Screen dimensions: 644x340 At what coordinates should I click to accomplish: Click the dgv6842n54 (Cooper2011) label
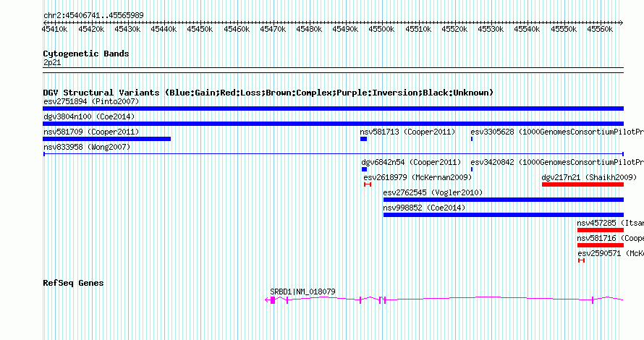pos(411,162)
